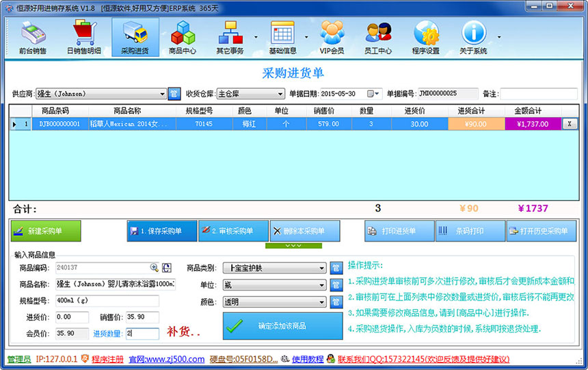Viewport: 588px width, 370px height.
Task: Expand the 商品类别 category dropdown
Action: (x=322, y=268)
